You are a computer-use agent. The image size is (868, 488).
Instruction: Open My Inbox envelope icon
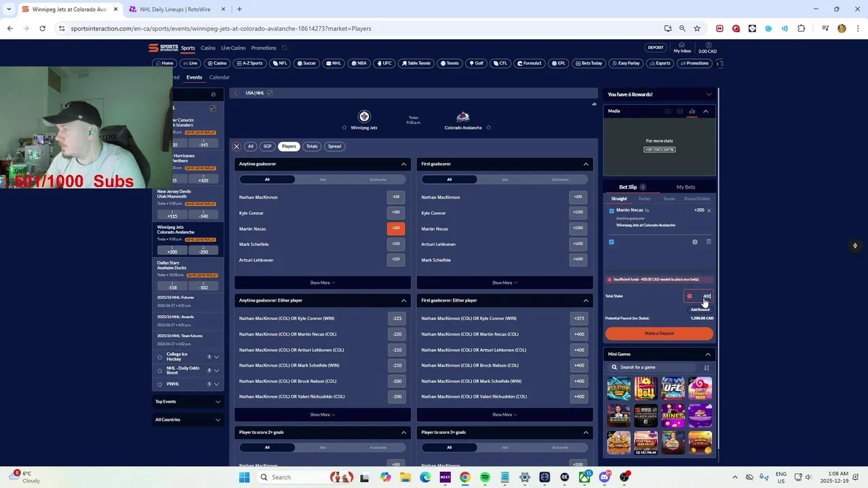[x=682, y=45]
